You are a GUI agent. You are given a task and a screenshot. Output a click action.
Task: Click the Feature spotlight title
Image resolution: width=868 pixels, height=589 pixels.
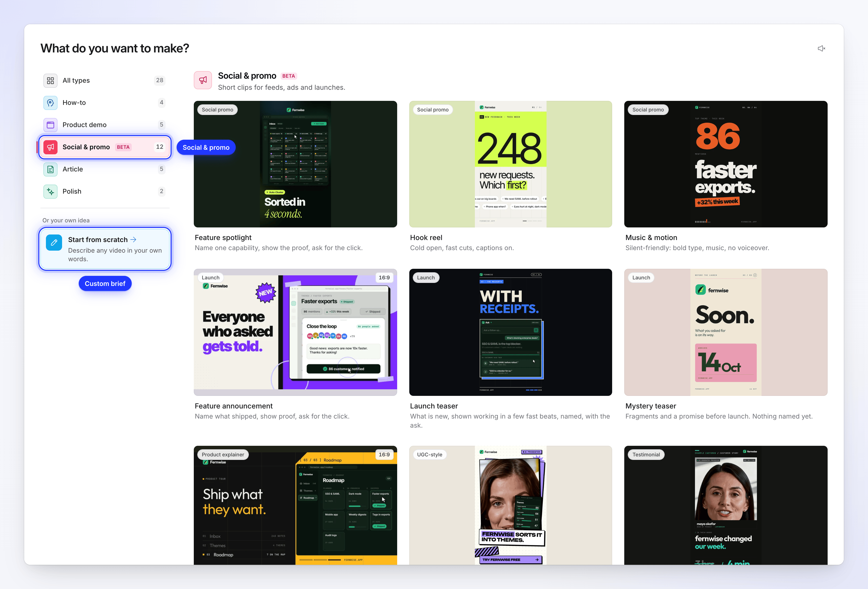point(223,238)
